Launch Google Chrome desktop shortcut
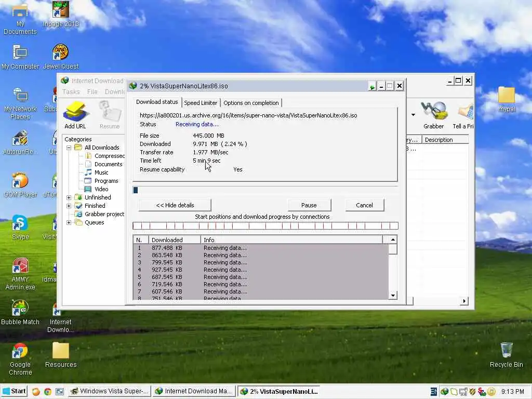532x399 pixels. click(20, 360)
